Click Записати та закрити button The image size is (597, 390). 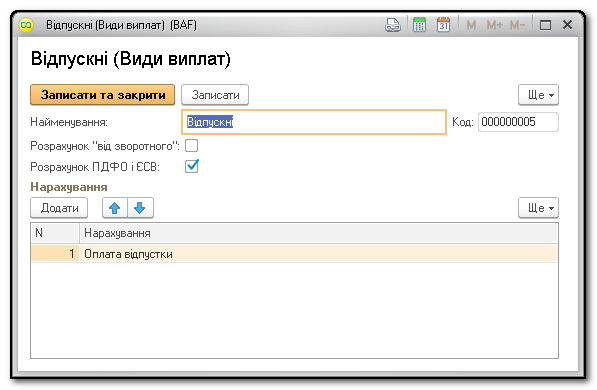(102, 95)
